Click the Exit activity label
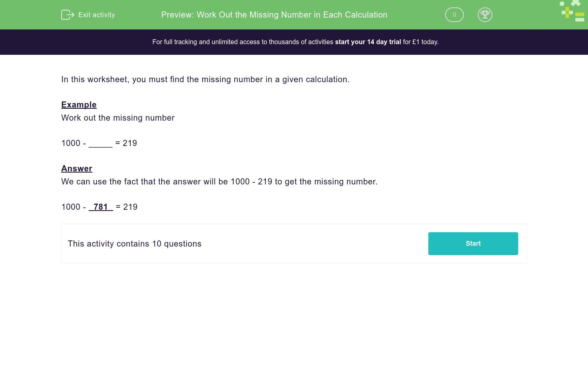The image size is (588, 368). (x=96, y=15)
